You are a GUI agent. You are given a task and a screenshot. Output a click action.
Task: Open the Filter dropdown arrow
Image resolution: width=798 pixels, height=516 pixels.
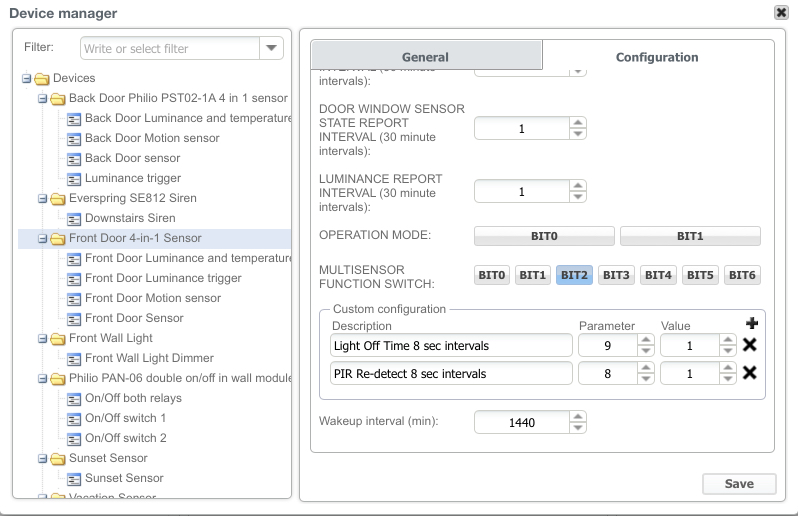(x=271, y=48)
